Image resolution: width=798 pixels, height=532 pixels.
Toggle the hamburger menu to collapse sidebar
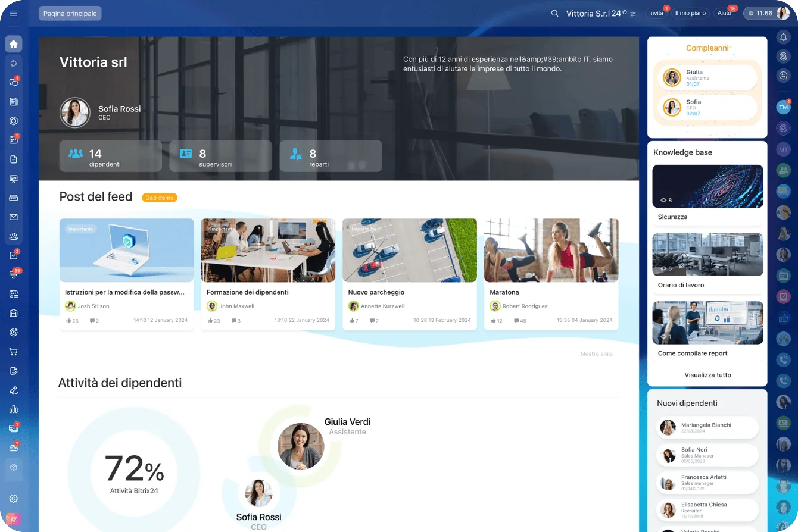click(x=14, y=13)
